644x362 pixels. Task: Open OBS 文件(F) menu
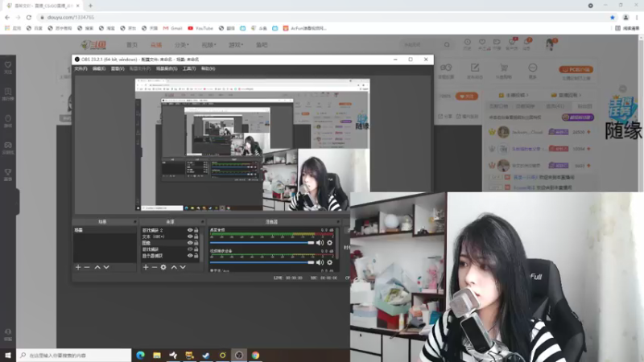click(x=81, y=68)
